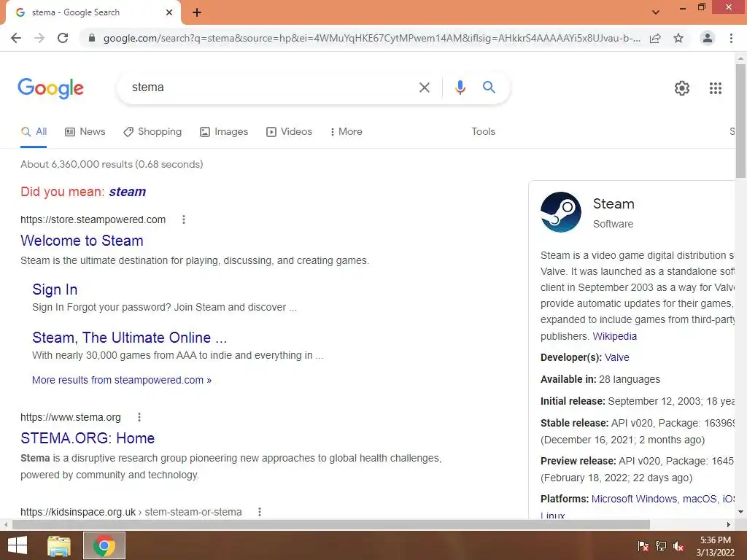Switch to the News tab

point(85,132)
